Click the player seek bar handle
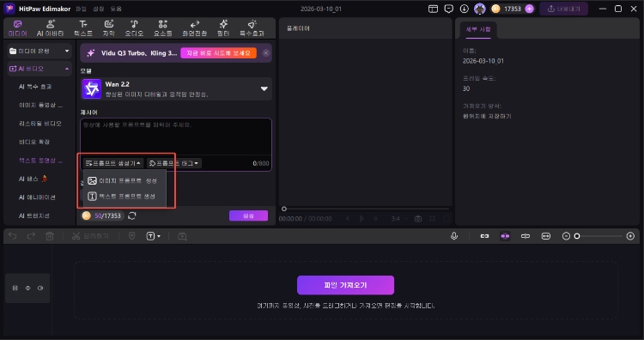The image size is (644, 340). [x=284, y=209]
